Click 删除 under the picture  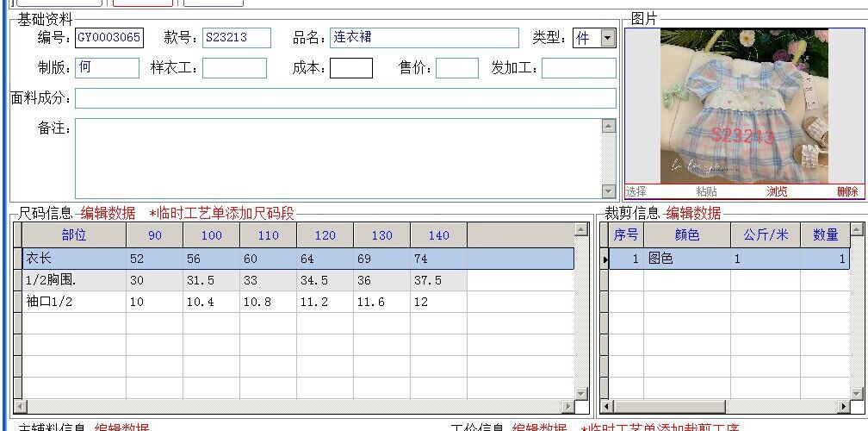click(x=847, y=191)
